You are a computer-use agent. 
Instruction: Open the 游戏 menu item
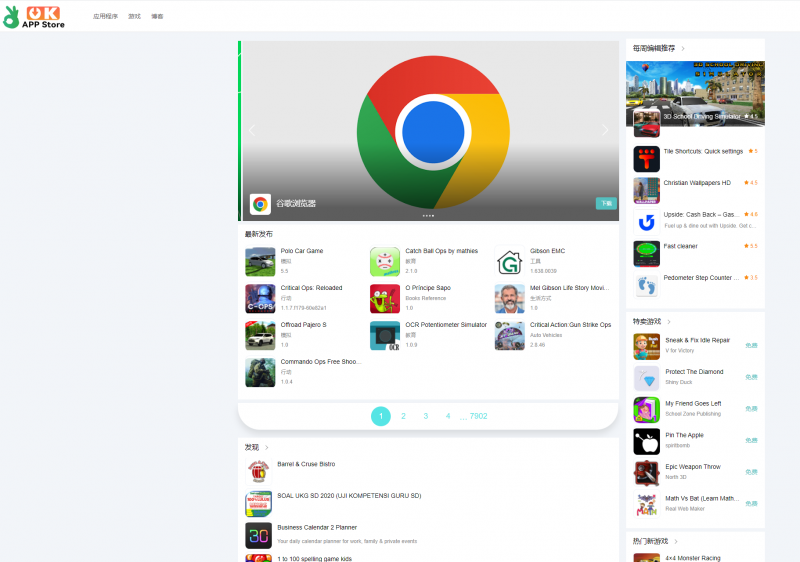click(x=134, y=16)
